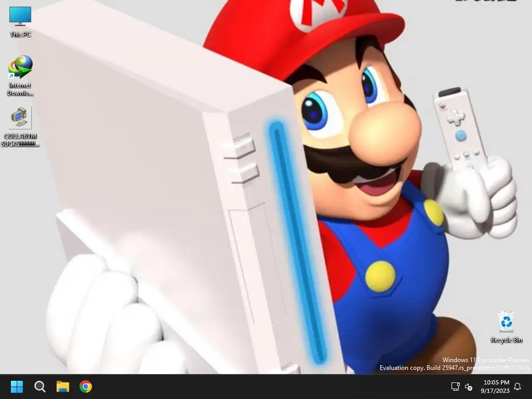Click the 'Internet Downlo...' icon label
The height and width of the screenshot is (399, 532).
point(20,89)
